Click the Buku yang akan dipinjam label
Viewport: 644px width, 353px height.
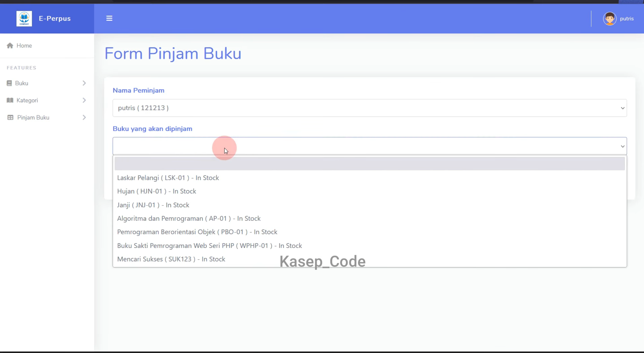pos(152,129)
